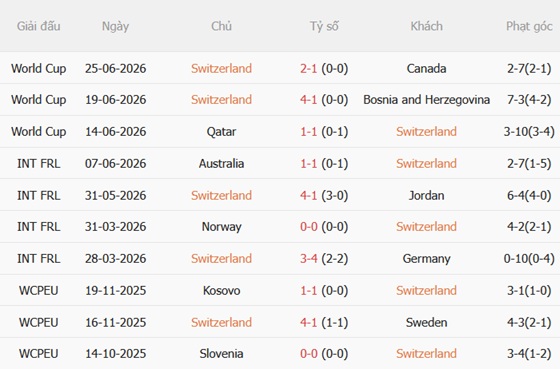Click the Phạt góc column header
Viewport: 560px width, 369px height.
click(x=529, y=26)
